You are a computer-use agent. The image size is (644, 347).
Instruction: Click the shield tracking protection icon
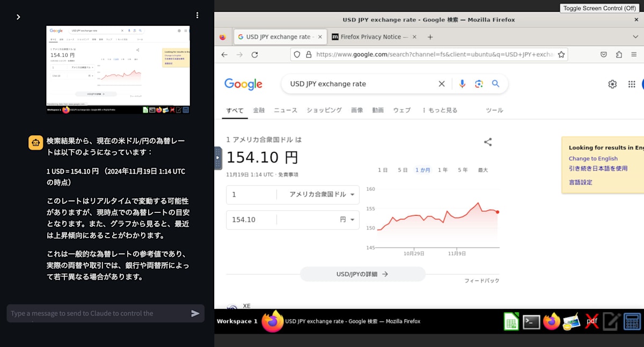tap(297, 55)
